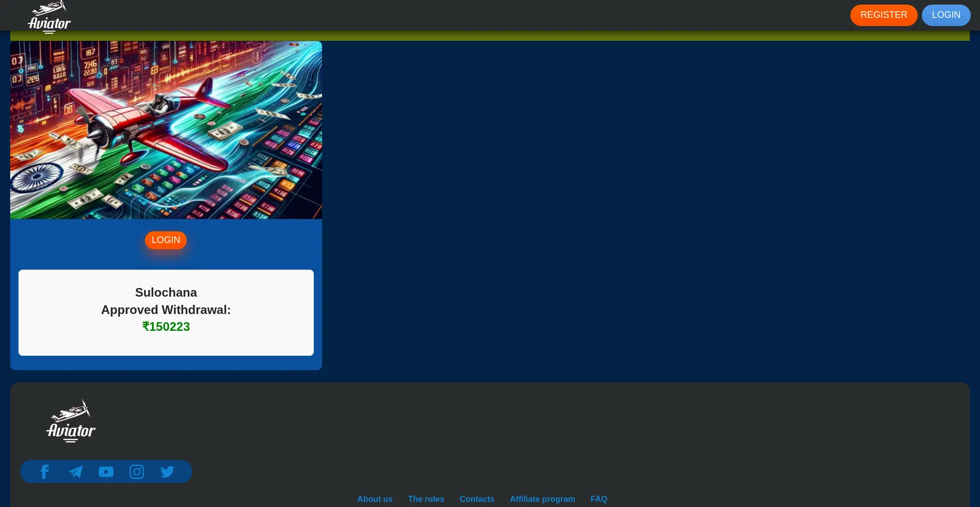Open the Twitter social link
Image resolution: width=980 pixels, height=507 pixels.
(167, 472)
